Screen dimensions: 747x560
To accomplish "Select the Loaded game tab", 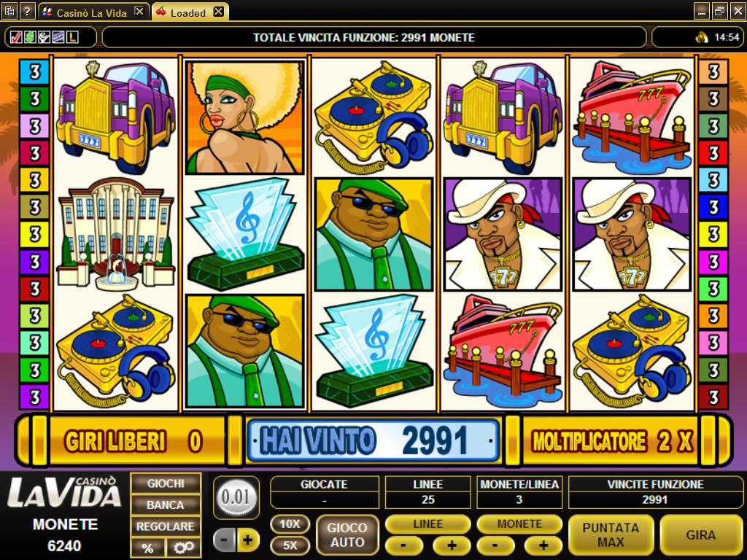I will point(190,12).
